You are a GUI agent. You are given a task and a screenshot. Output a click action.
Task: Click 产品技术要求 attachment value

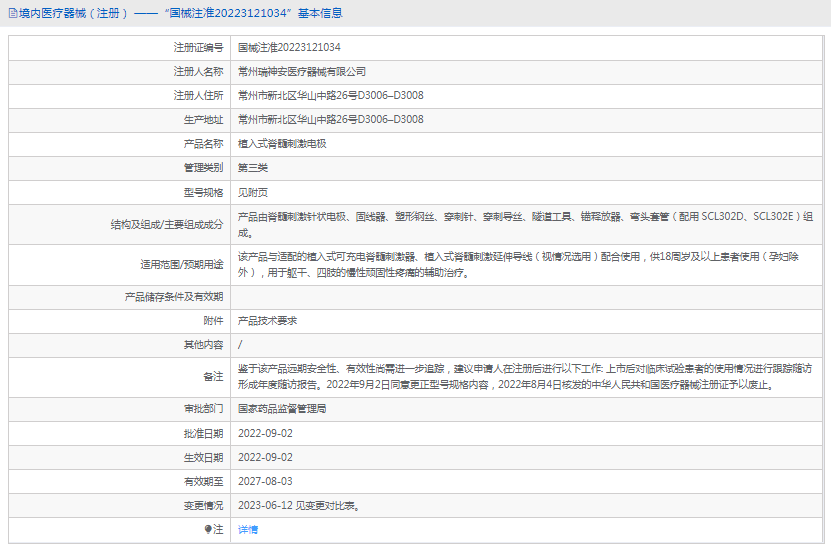[268, 321]
